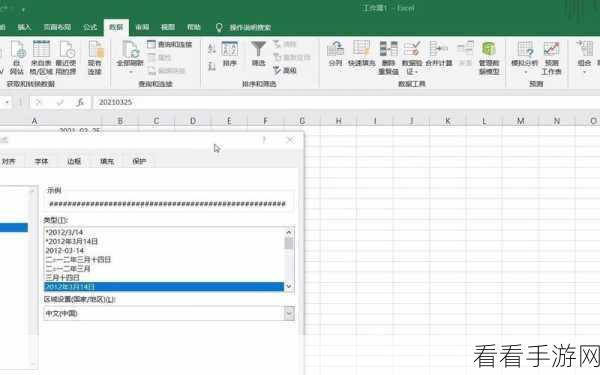Select 三月十四日 date type
Image resolution: width=600 pixels, height=375 pixels.
[x=164, y=277]
